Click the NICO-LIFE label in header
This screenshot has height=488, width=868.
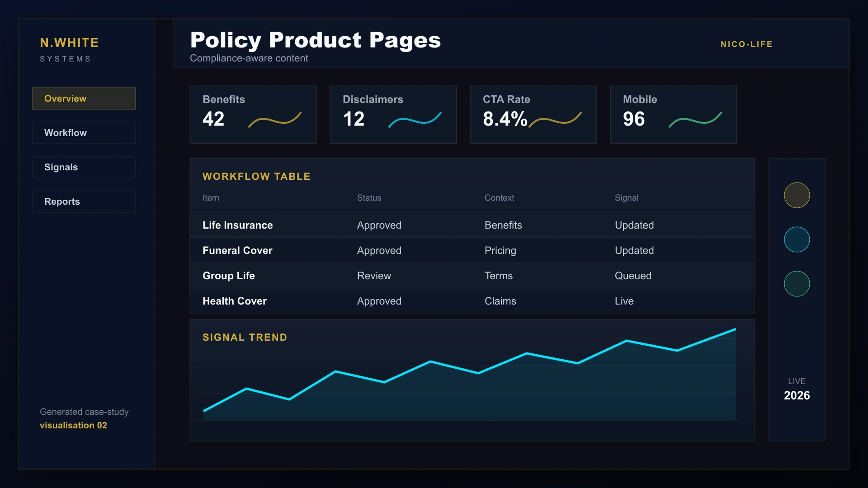click(746, 44)
